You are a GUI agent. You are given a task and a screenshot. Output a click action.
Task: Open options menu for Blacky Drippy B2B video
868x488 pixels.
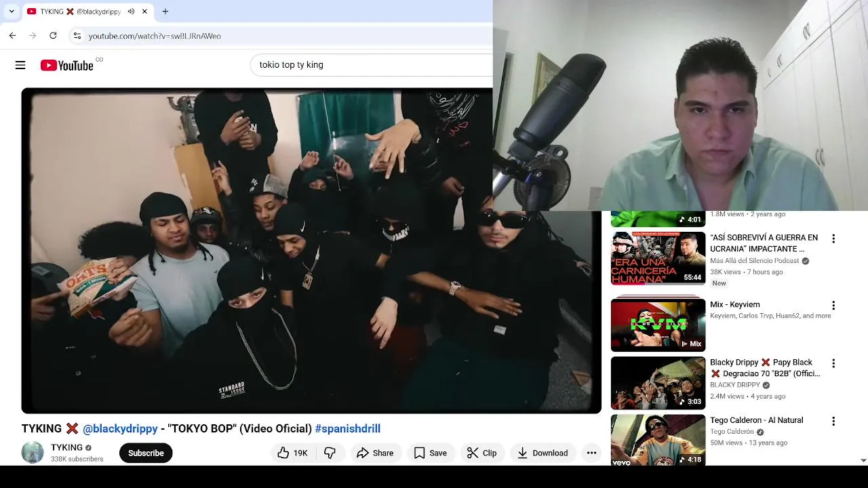(x=833, y=363)
